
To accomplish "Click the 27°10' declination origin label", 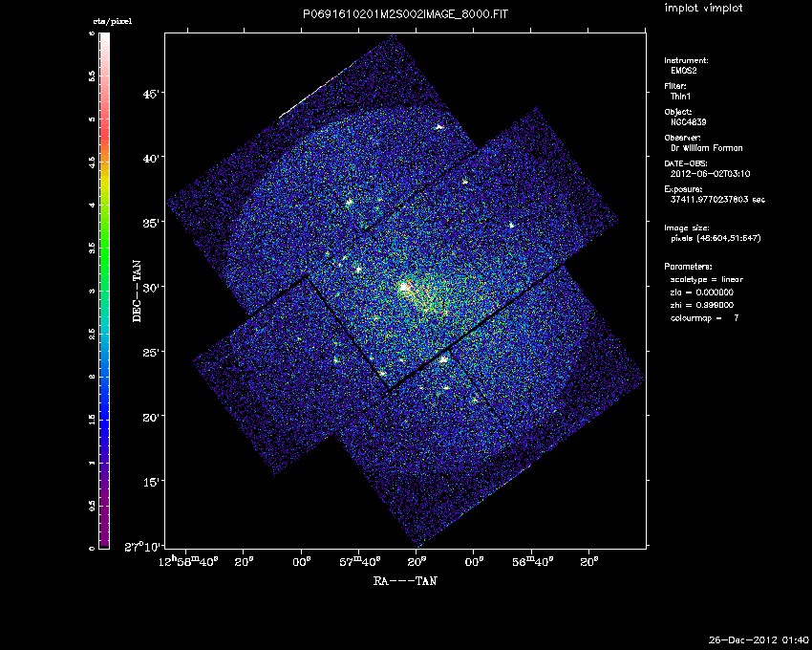I will (144, 547).
